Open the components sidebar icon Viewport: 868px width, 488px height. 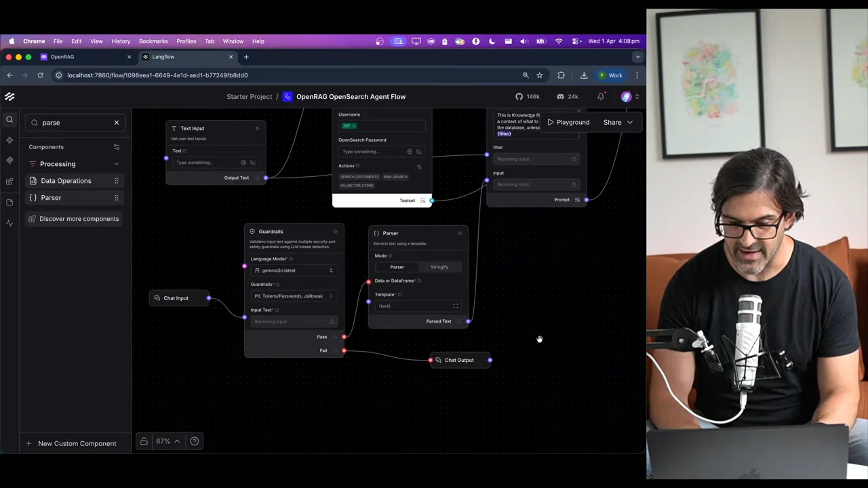9,140
